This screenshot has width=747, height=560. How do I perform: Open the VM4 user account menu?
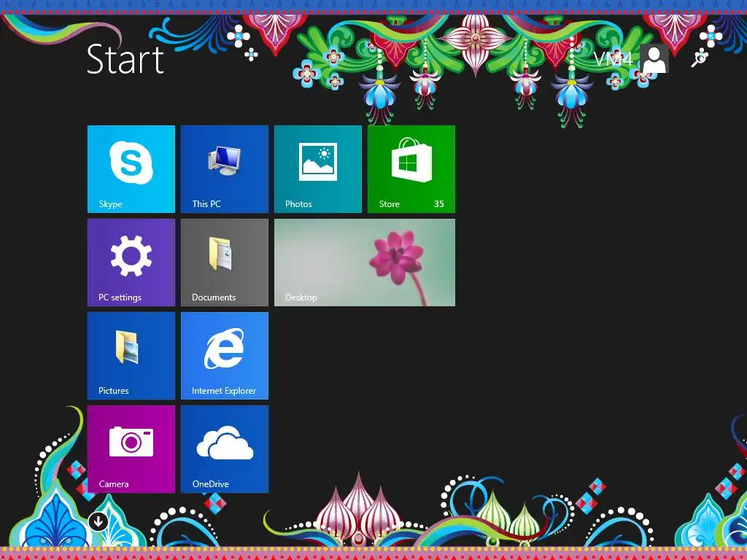click(631, 59)
